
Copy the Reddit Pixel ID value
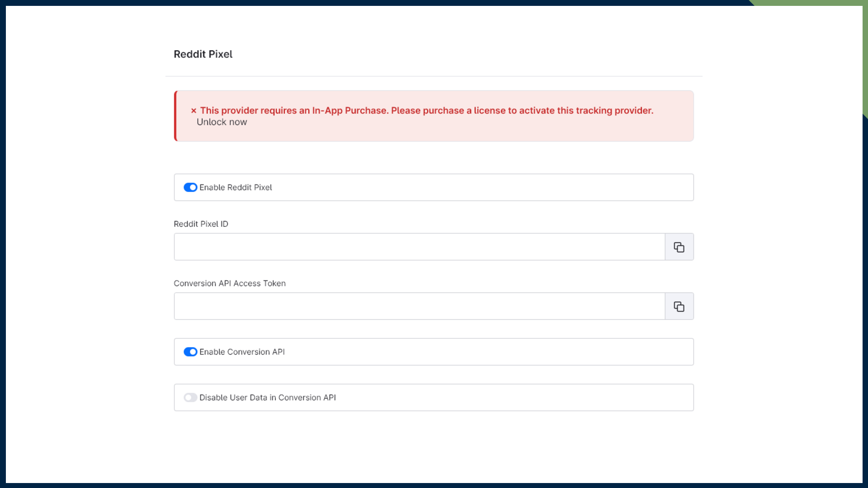click(x=679, y=247)
